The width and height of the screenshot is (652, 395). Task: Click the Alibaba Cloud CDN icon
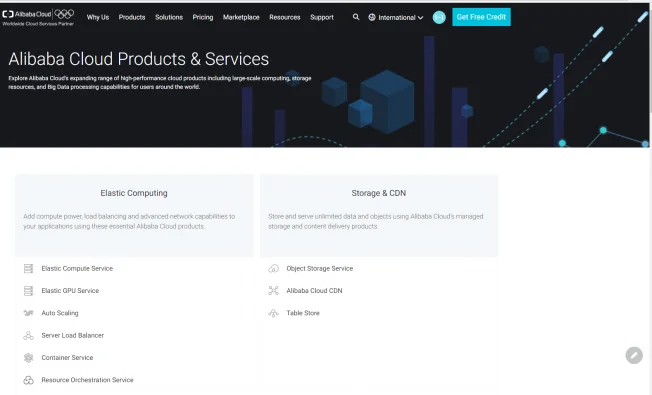[273, 291]
